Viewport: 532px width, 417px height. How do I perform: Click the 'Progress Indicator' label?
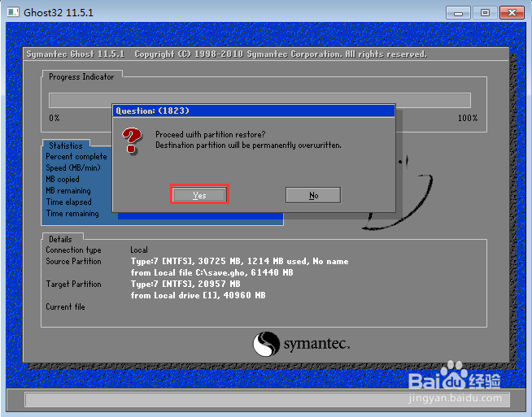[81, 77]
